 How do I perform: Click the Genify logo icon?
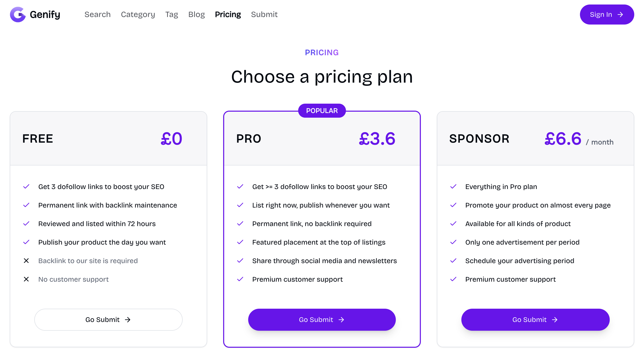tap(18, 15)
